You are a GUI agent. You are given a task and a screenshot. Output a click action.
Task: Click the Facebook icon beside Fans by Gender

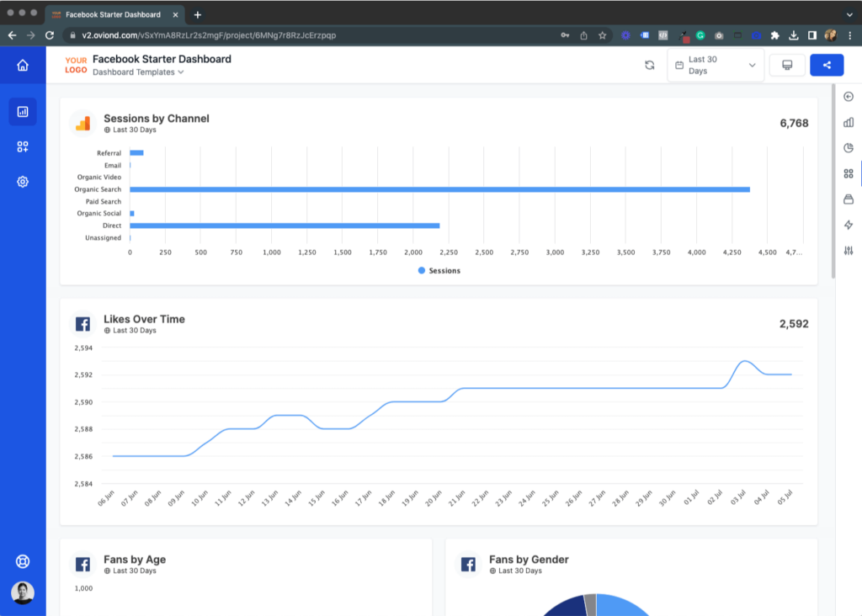click(468, 565)
